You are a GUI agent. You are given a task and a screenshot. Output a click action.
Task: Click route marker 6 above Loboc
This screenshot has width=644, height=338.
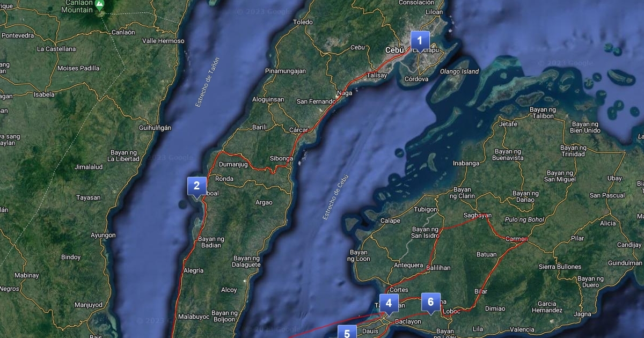[x=430, y=302]
